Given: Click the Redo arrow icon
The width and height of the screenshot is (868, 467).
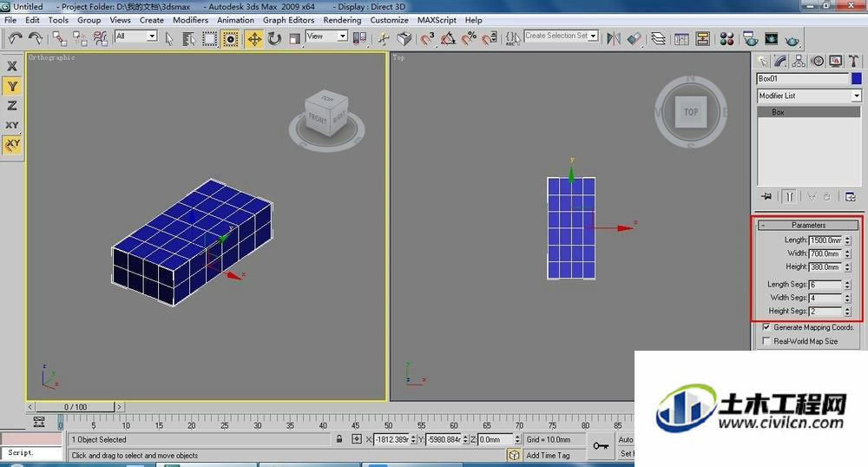Looking at the screenshot, I should pyautogui.click(x=36, y=38).
